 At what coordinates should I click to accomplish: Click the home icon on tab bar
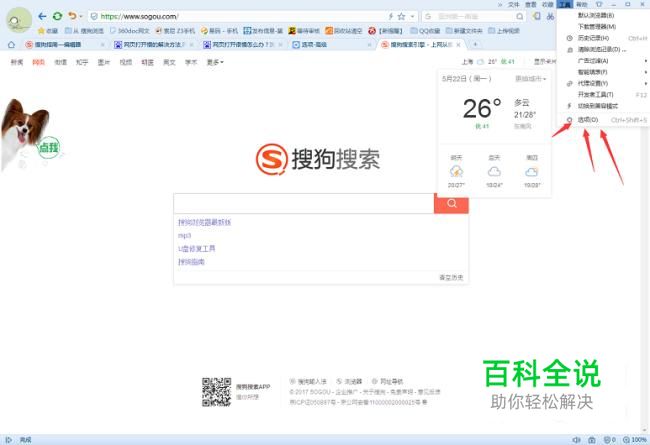tap(11, 44)
